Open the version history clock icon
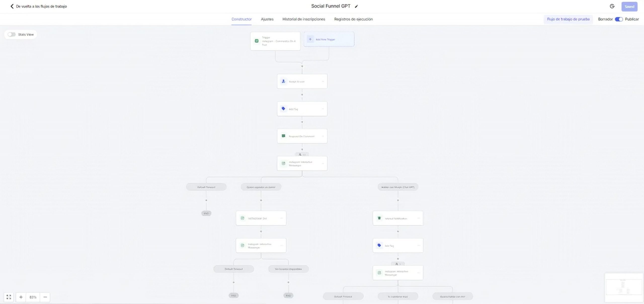The height and width of the screenshot is (304, 644). (612, 7)
